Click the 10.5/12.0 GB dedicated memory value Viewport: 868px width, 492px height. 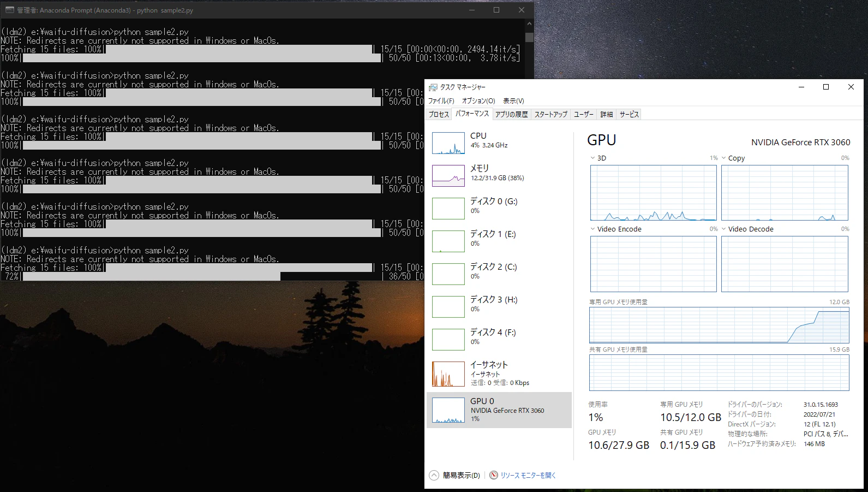coord(691,418)
